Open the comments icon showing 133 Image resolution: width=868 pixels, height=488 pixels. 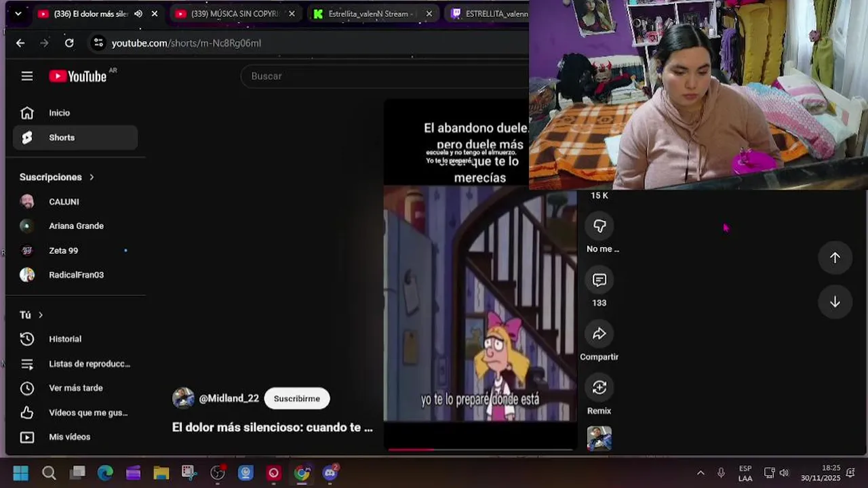(x=599, y=280)
